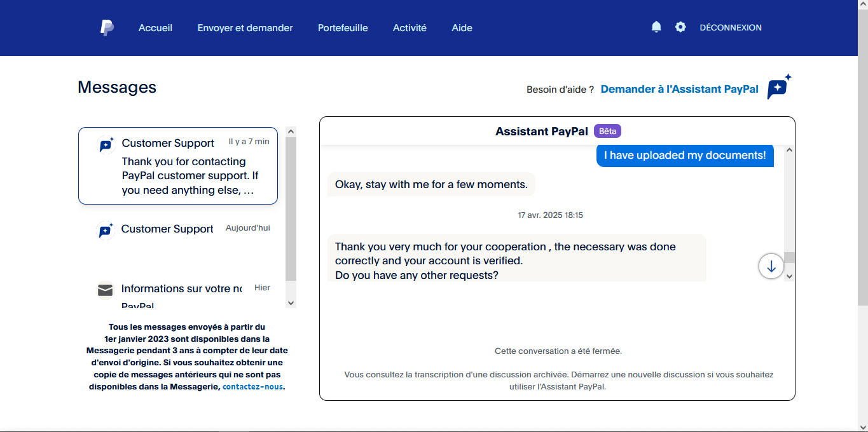Click chat scrollbar thumb

[789, 257]
